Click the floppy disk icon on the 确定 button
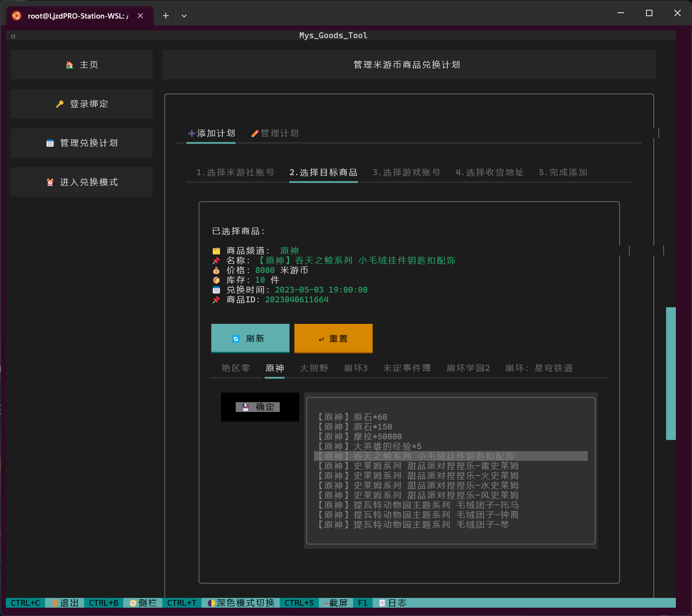Screen dimensions: 692x616 point(245,407)
